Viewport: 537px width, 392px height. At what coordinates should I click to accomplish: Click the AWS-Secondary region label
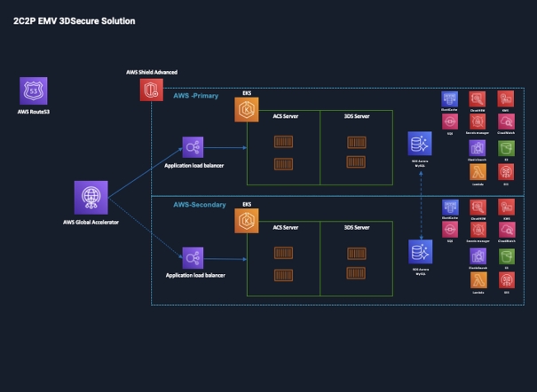pos(199,204)
